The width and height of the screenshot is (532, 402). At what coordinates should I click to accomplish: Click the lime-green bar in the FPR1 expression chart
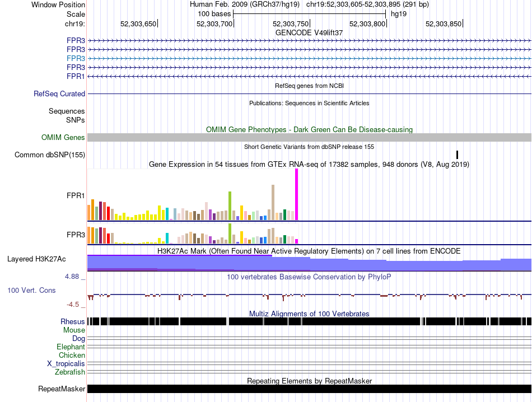(x=230, y=206)
